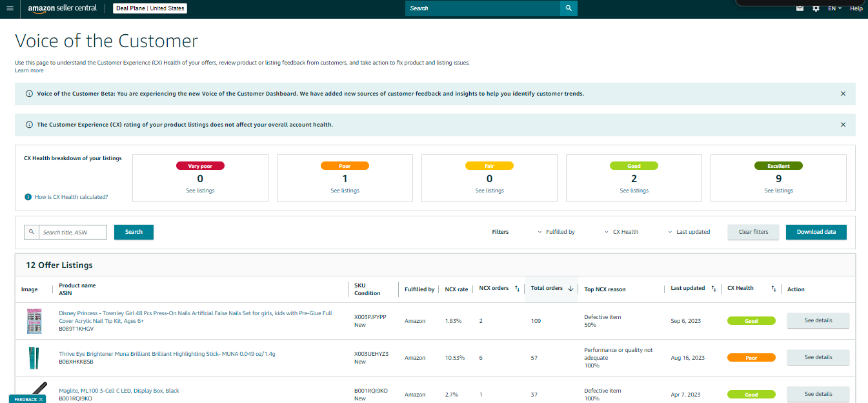
Task: See details for Disney Princess nails listing
Action: [818, 320]
